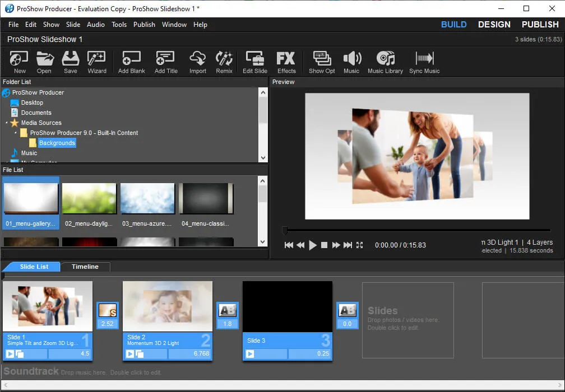Click File List scroll up arrow
The height and width of the screenshot is (392, 565).
[x=263, y=181]
